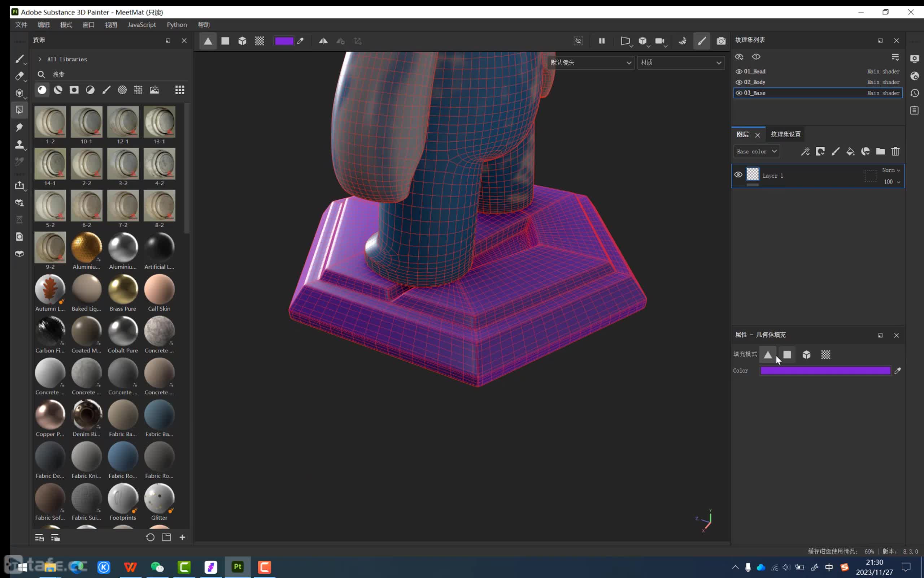Click the screenshot camera icon in viewport toolbar
The image size is (924, 578).
click(721, 41)
